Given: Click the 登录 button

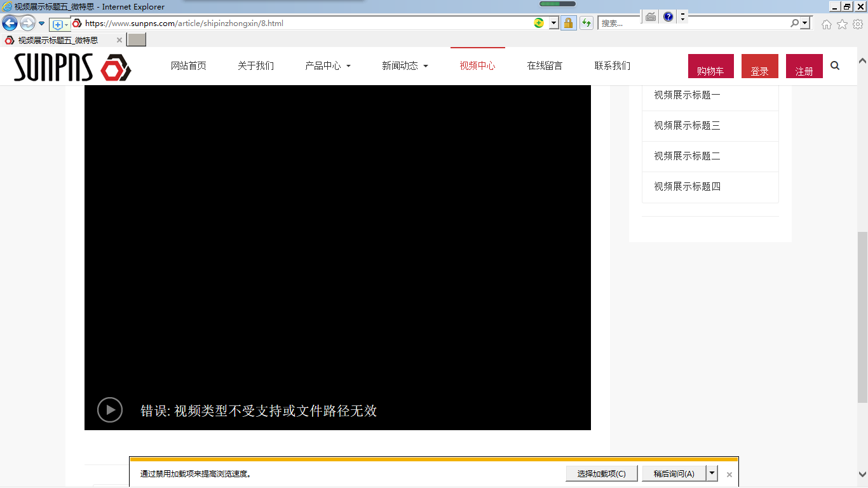Looking at the screenshot, I should coord(760,66).
